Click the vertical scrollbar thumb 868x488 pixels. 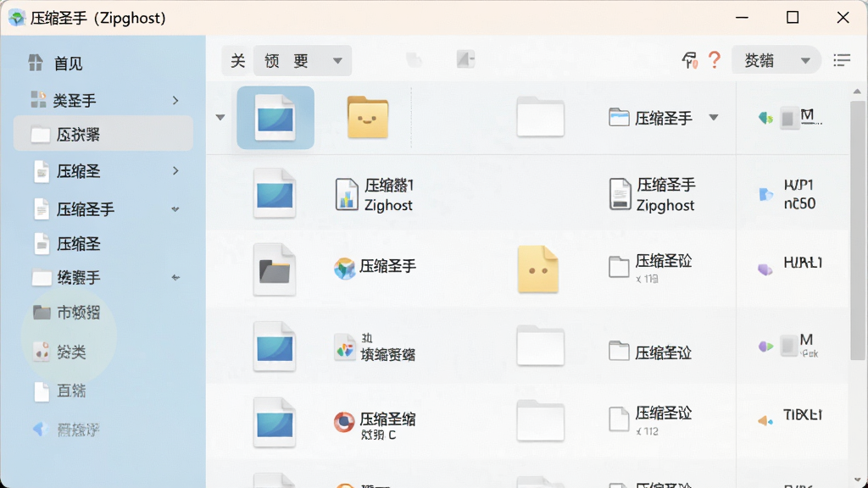tap(857, 230)
